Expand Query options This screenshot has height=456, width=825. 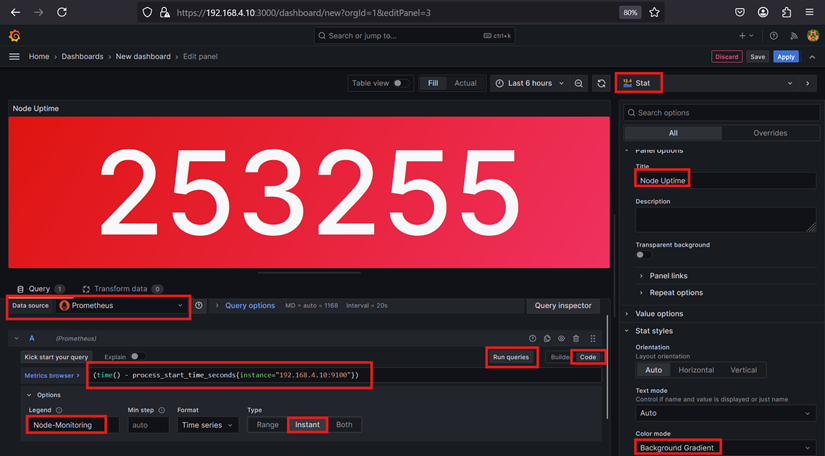tap(249, 305)
